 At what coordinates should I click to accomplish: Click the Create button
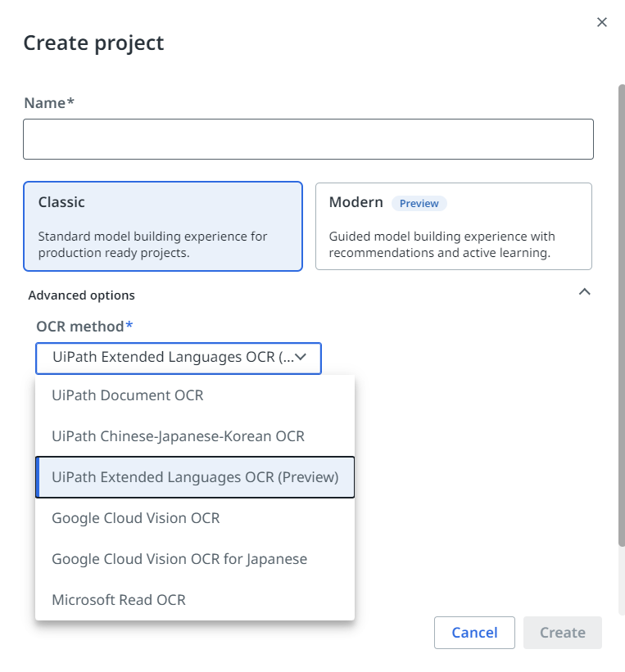[x=562, y=633]
